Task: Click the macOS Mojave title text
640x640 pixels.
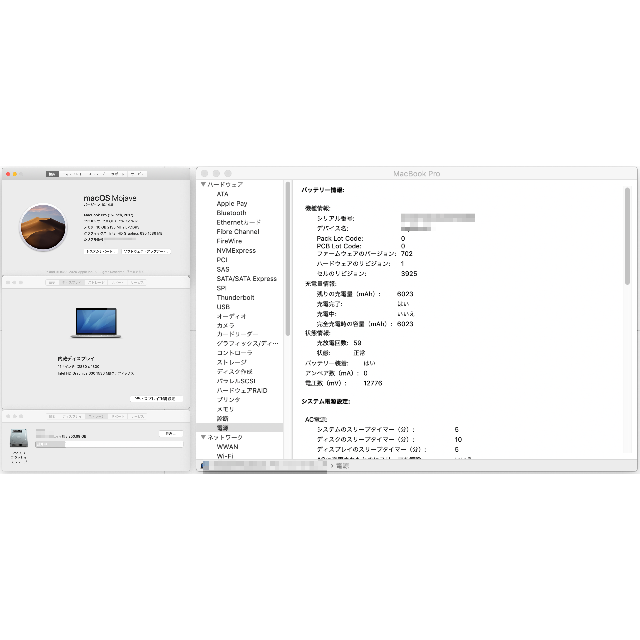Action: [110, 198]
